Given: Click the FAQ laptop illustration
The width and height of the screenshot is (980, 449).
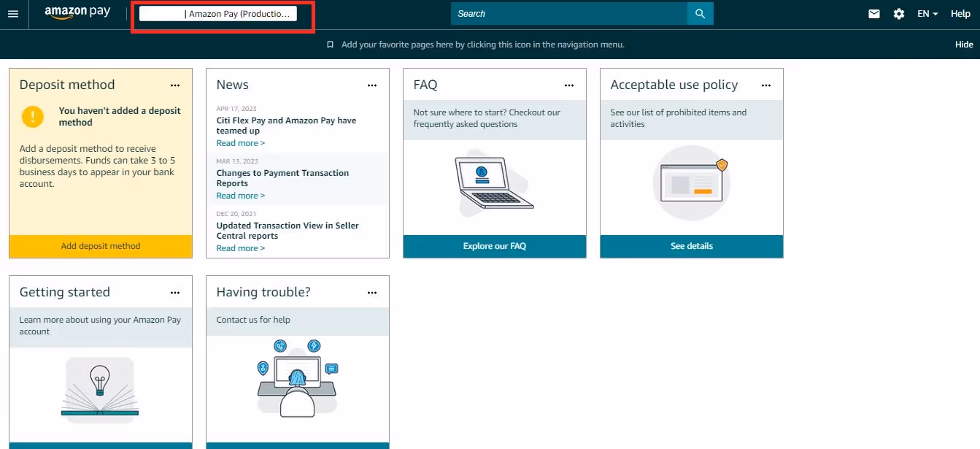Looking at the screenshot, I should [x=494, y=183].
